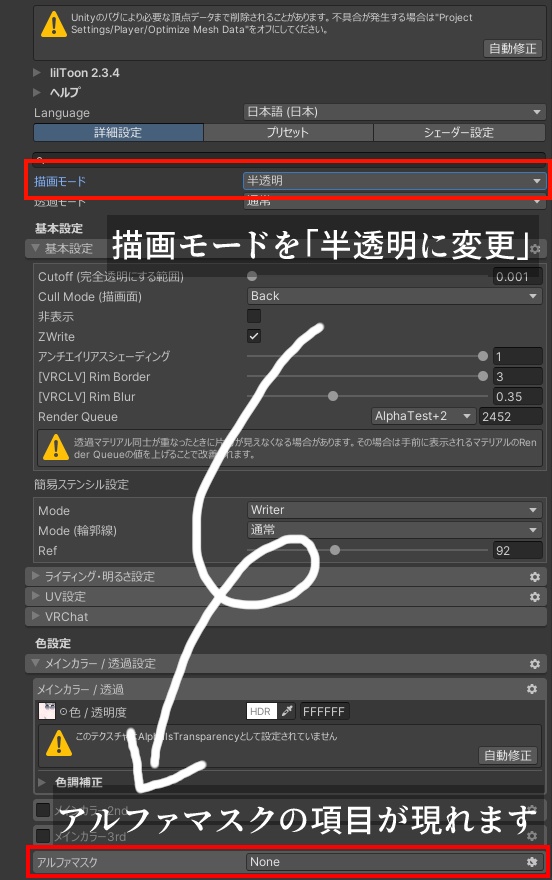This screenshot has height=880, width=552.
Task: Click the 自動修正 button in the Unity bug warning
Action: pos(513,48)
